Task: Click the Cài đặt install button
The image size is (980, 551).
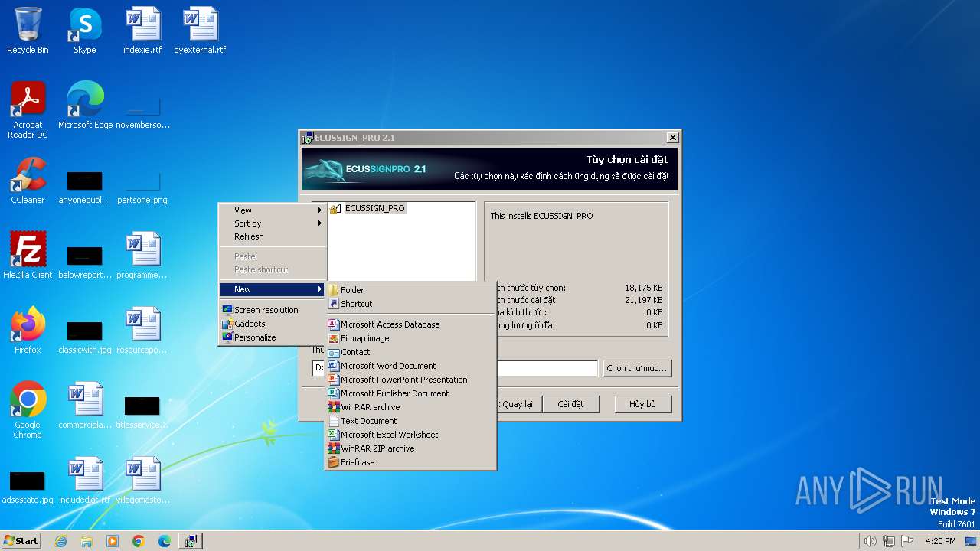Action: click(x=570, y=404)
